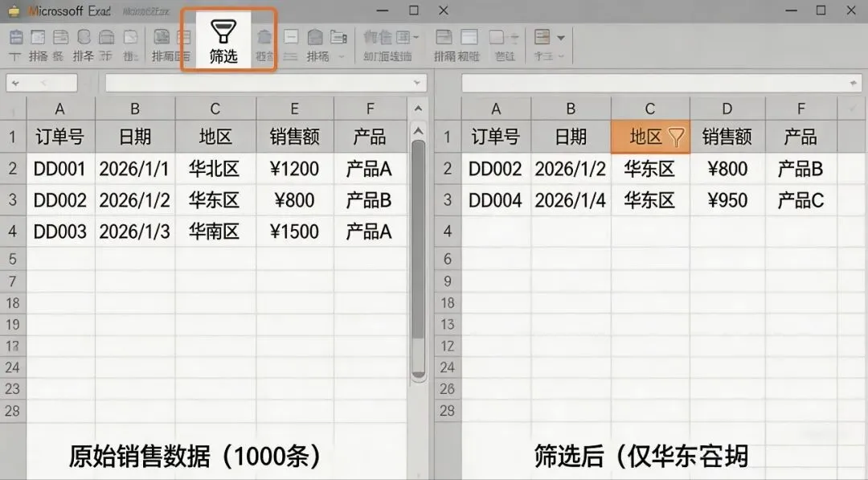
Task: Select cell 产品C in right sheet
Action: [801, 200]
